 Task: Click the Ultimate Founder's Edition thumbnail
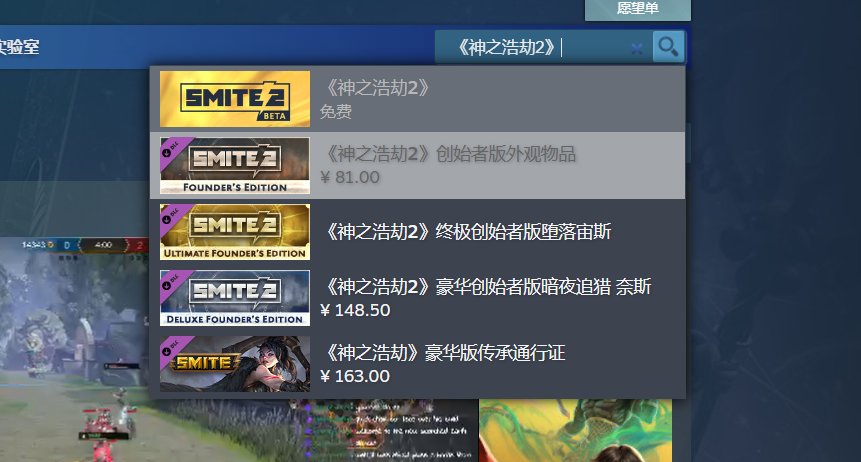(x=235, y=232)
